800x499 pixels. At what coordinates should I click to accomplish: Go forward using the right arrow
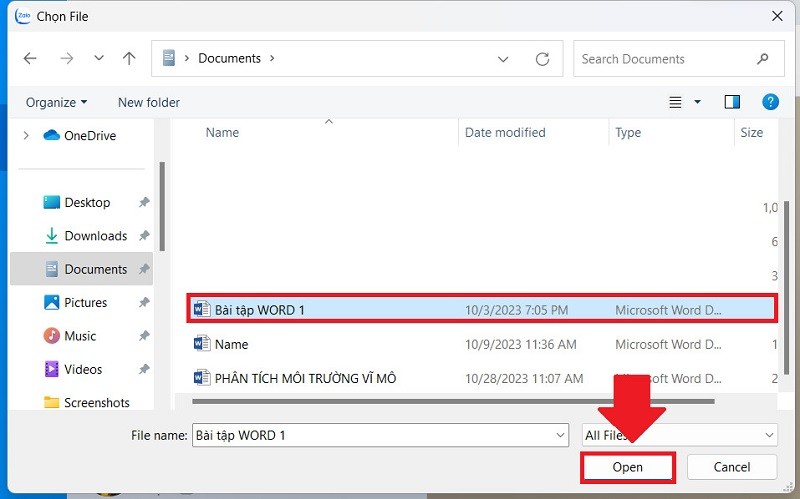click(67, 59)
